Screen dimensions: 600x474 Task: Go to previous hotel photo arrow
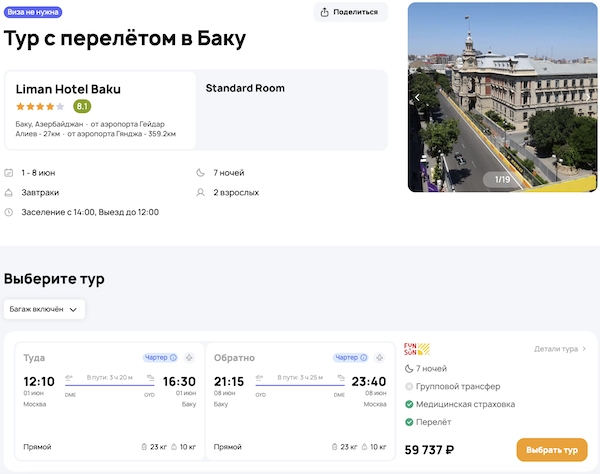pos(416,98)
